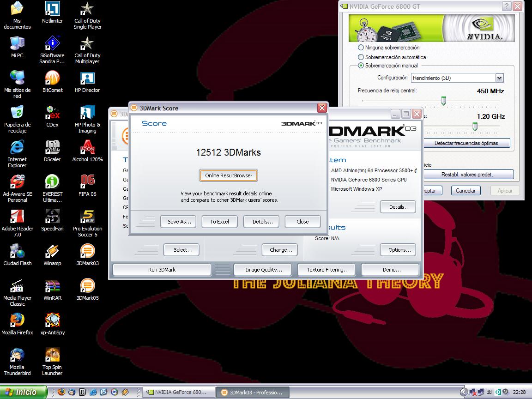Image resolution: width=532 pixels, height=399 pixels.
Task: Open Mozilla Firefox desktop icon
Action: click(17, 324)
